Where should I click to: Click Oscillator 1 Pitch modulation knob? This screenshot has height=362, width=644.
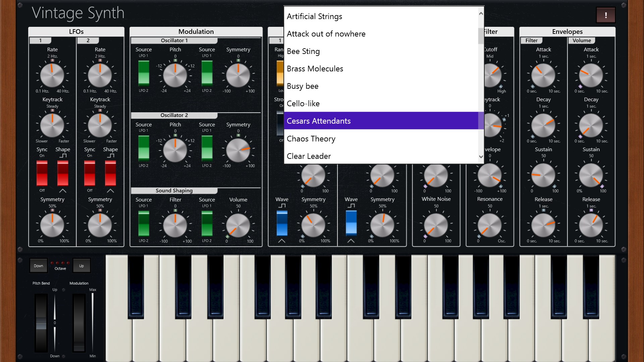[175, 75]
